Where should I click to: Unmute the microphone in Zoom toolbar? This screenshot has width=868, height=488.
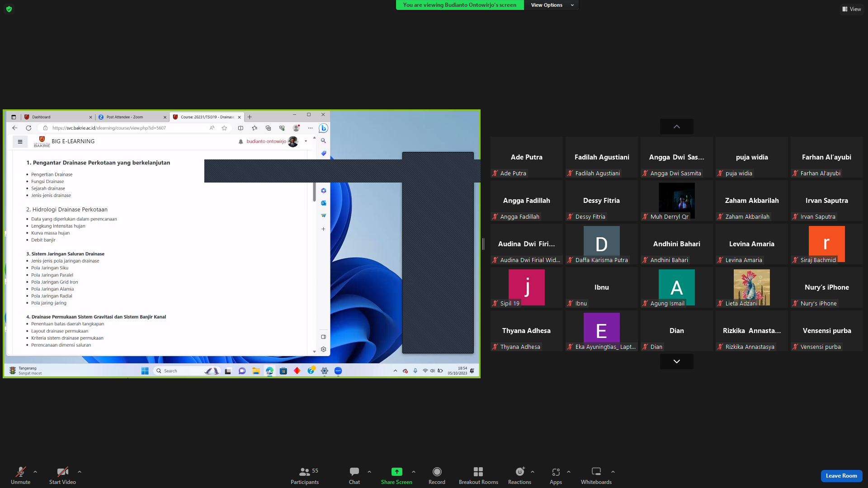coord(20,475)
